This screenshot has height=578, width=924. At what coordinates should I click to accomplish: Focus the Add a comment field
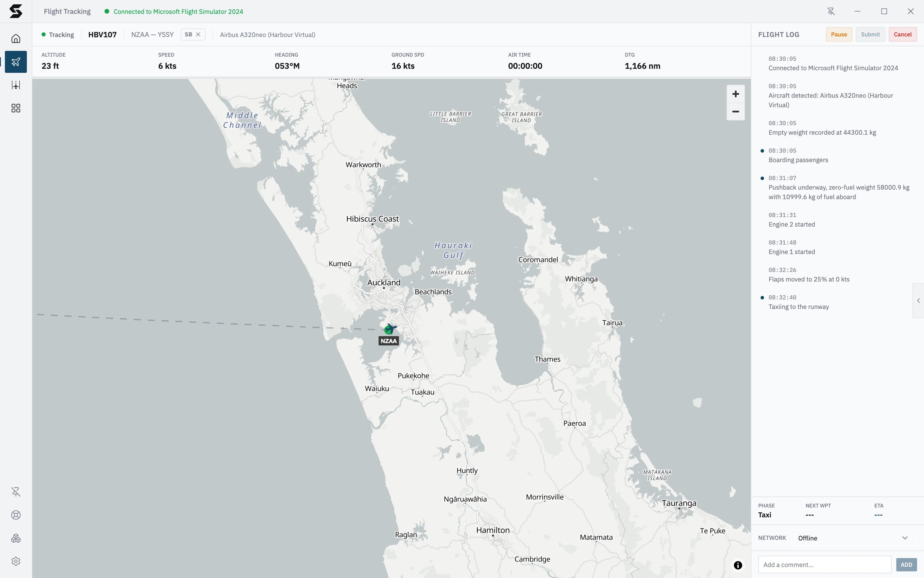pos(824,565)
